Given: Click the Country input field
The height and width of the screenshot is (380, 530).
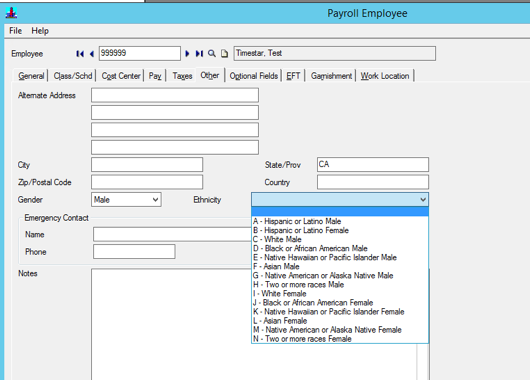Looking at the screenshot, I should [x=373, y=182].
